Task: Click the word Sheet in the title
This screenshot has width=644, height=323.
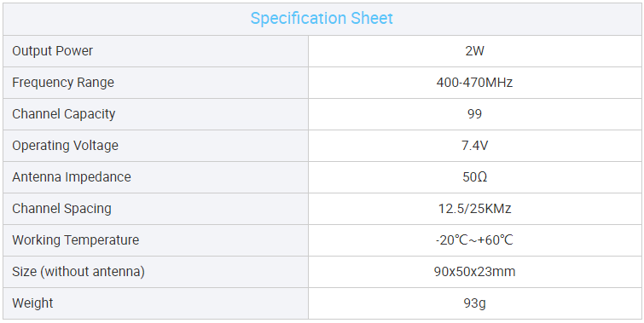Action: (x=372, y=19)
